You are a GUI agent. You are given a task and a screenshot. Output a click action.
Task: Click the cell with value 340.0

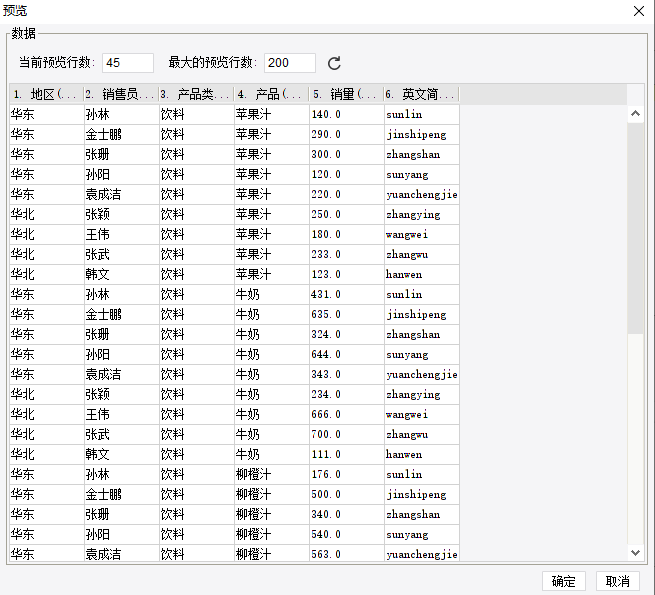tap(347, 514)
